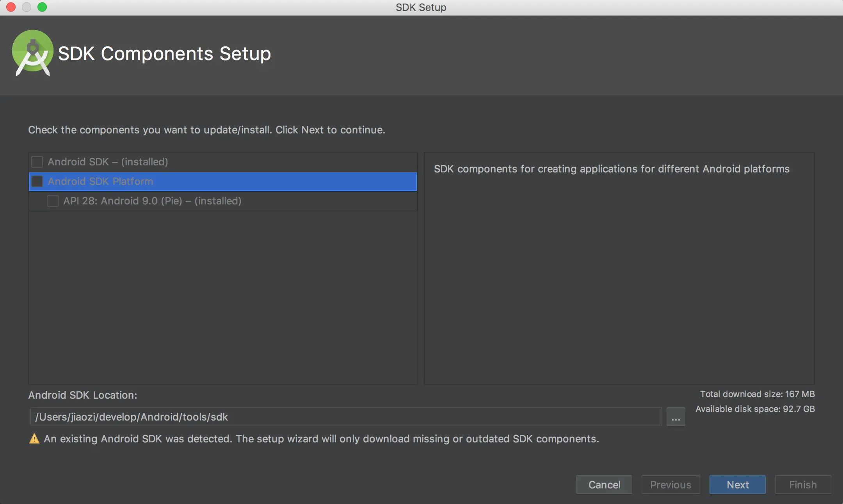Image resolution: width=843 pixels, height=504 pixels.
Task: Click empty area of components list
Action: [222, 296]
